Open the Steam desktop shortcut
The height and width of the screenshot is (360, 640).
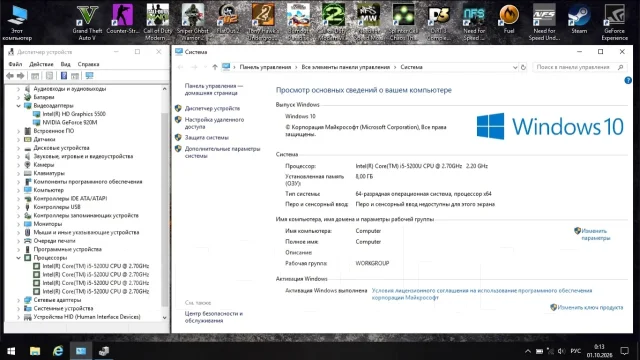[579, 19]
